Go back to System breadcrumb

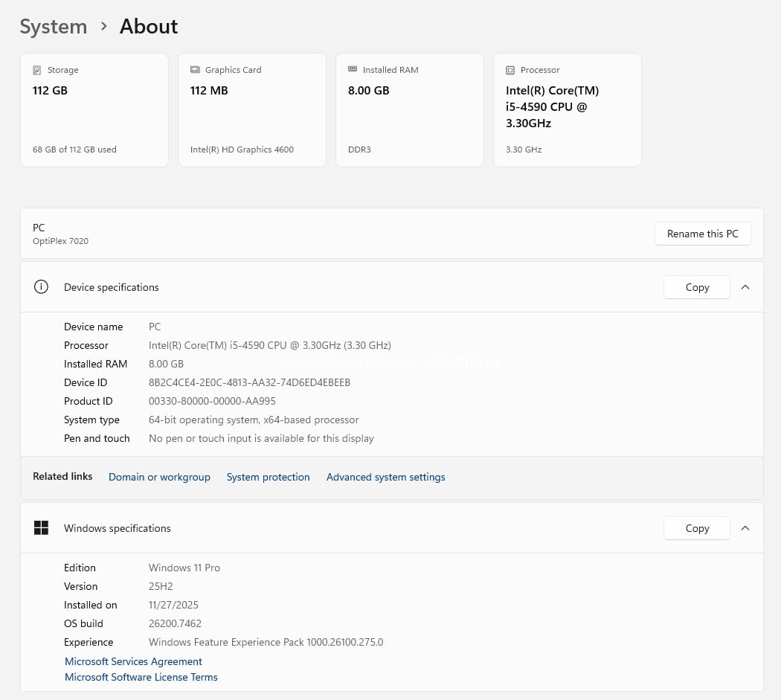pos(53,27)
